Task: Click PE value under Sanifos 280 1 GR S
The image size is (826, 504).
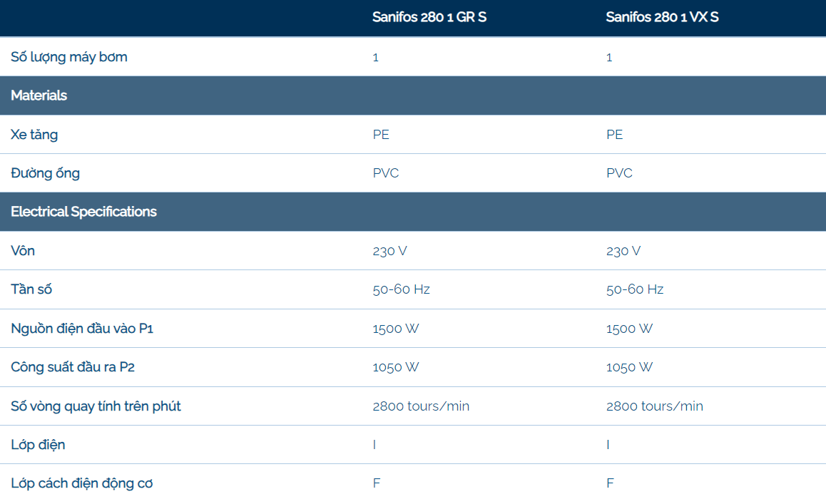Action: [x=381, y=135]
